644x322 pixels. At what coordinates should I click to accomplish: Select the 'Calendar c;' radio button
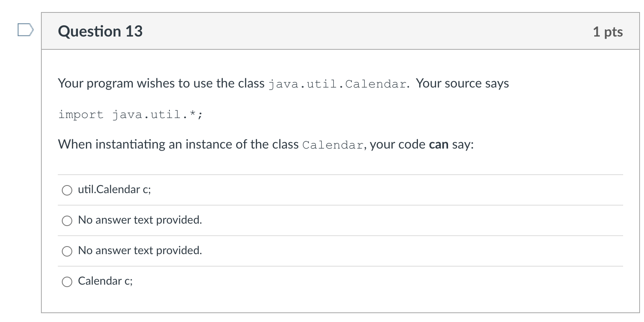(x=67, y=281)
